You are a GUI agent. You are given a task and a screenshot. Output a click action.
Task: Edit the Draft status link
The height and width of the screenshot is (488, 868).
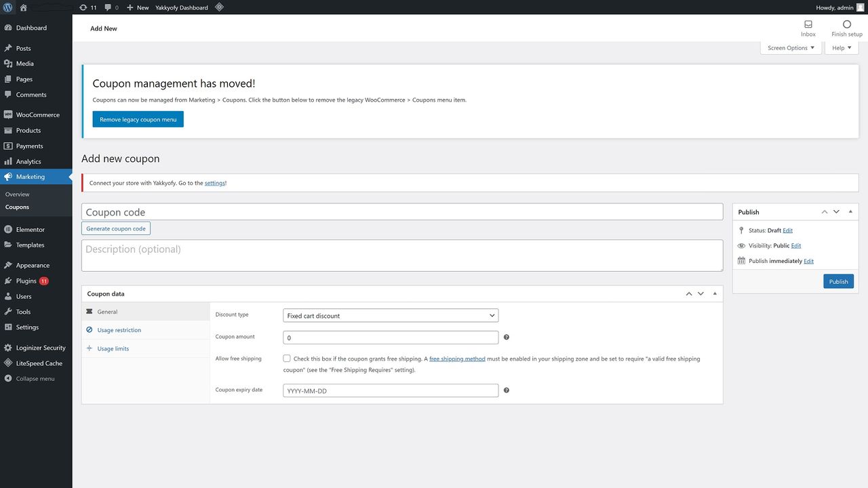787,230
